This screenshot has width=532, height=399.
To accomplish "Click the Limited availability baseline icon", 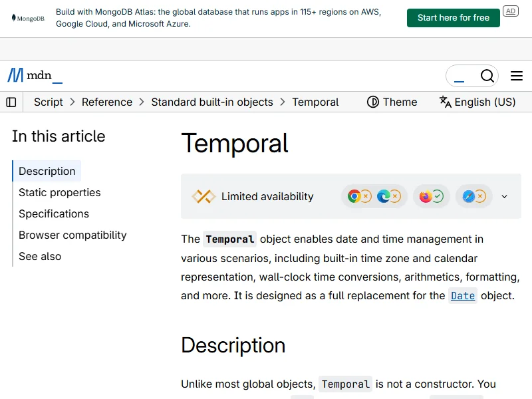I will 203,196.
